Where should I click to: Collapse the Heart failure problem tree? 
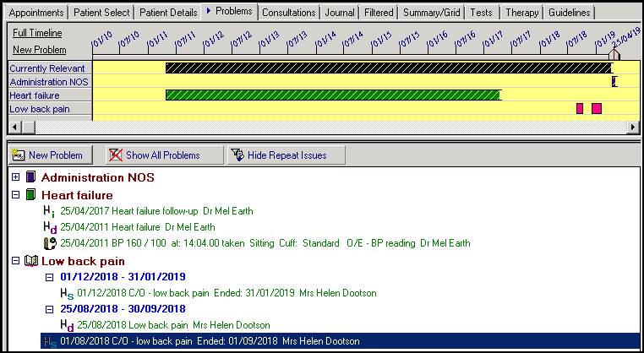pos(16,195)
